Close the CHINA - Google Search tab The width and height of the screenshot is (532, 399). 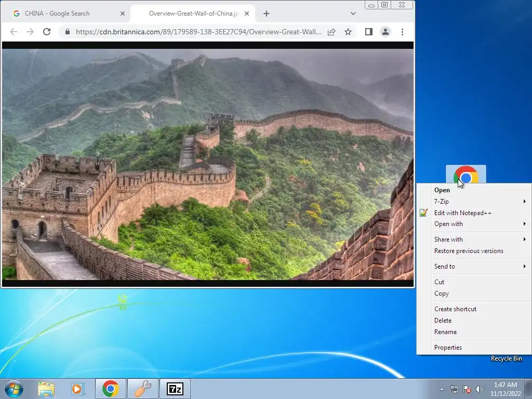tap(123, 14)
